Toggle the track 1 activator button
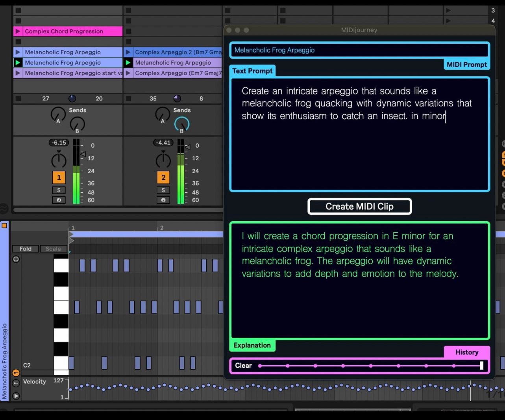505x420 pixels. tap(59, 178)
